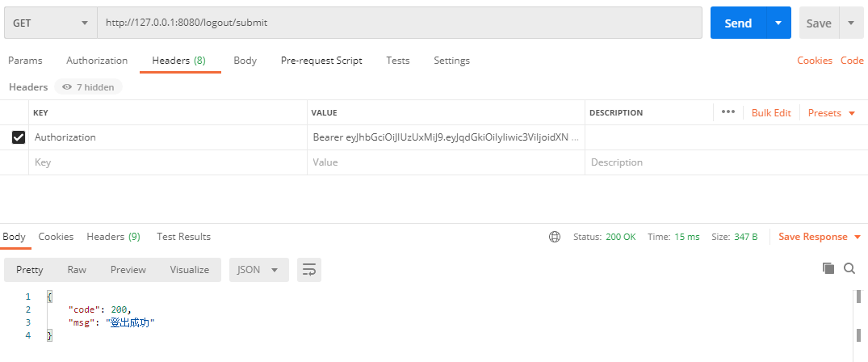The image size is (868, 362).
Task: Click Bulk Edit for headers
Action: coord(771,113)
